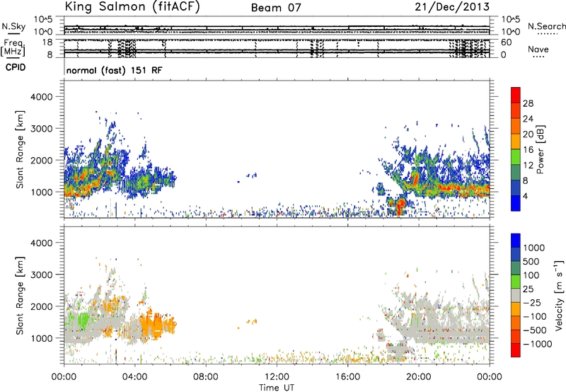
Task: Pick the gray -25 to 25 velocity swatch
Action: 516,295
